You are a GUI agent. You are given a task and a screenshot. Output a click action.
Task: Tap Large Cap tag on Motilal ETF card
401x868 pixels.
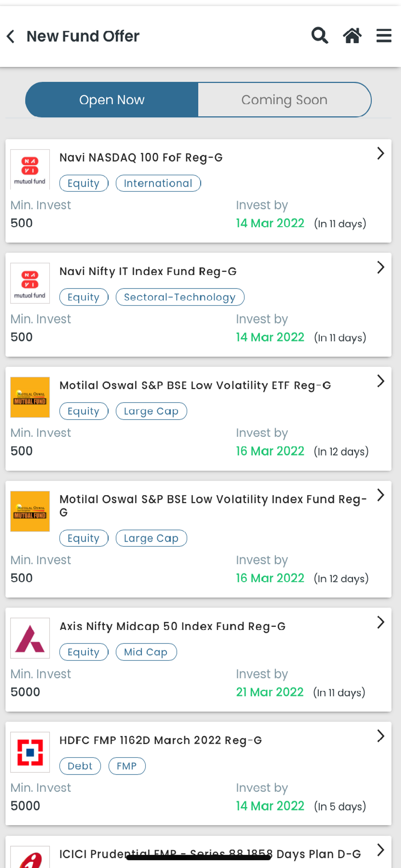click(x=151, y=411)
